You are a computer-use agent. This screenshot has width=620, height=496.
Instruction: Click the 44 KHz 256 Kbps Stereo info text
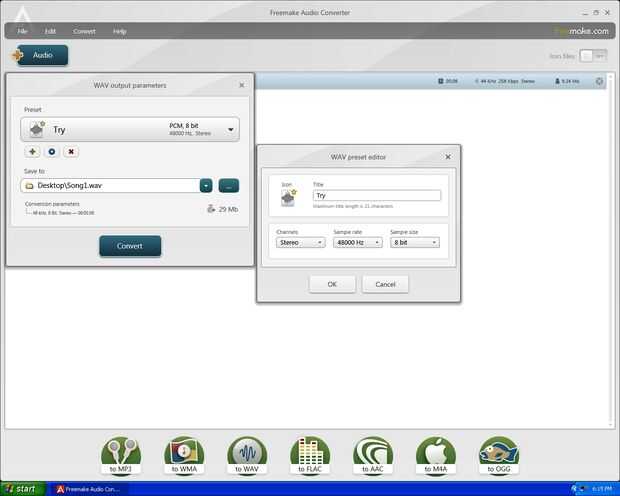click(x=505, y=81)
